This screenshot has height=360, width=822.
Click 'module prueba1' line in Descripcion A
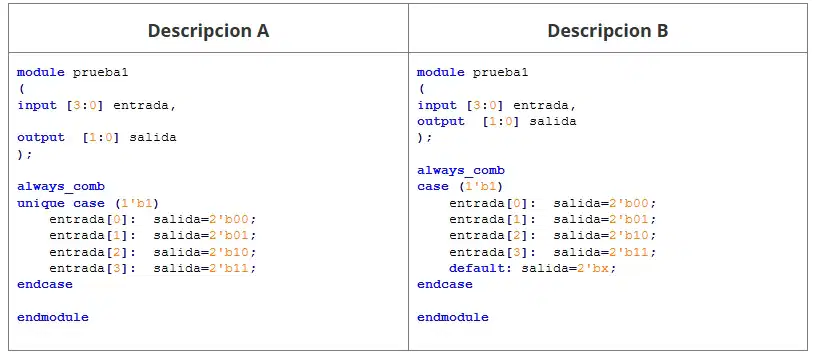[72, 73]
